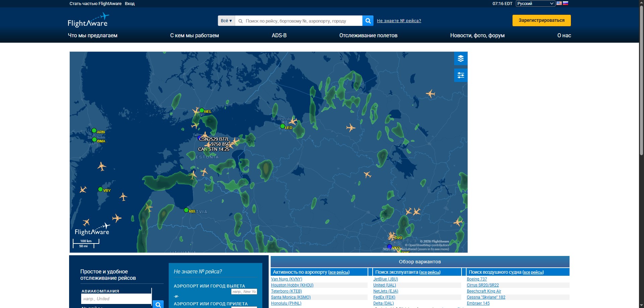This screenshot has height=308, width=644.
Task: Select the BMA airport marker
Action: click(x=94, y=140)
